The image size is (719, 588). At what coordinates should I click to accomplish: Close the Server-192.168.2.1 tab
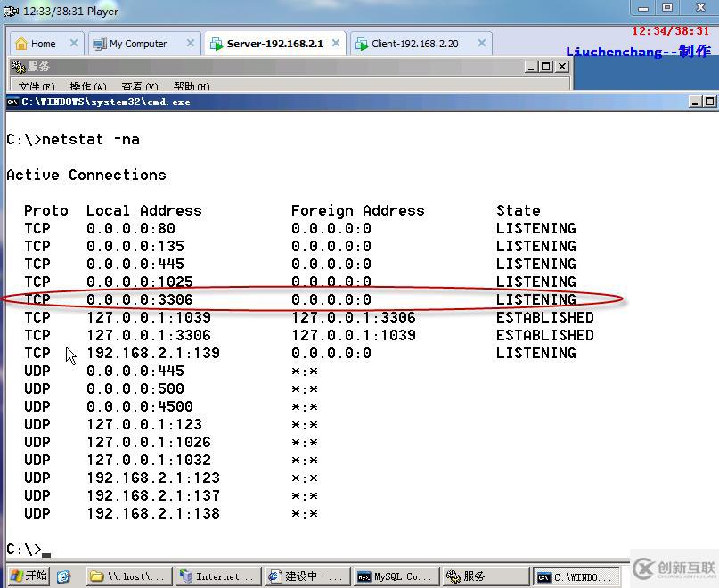point(336,43)
